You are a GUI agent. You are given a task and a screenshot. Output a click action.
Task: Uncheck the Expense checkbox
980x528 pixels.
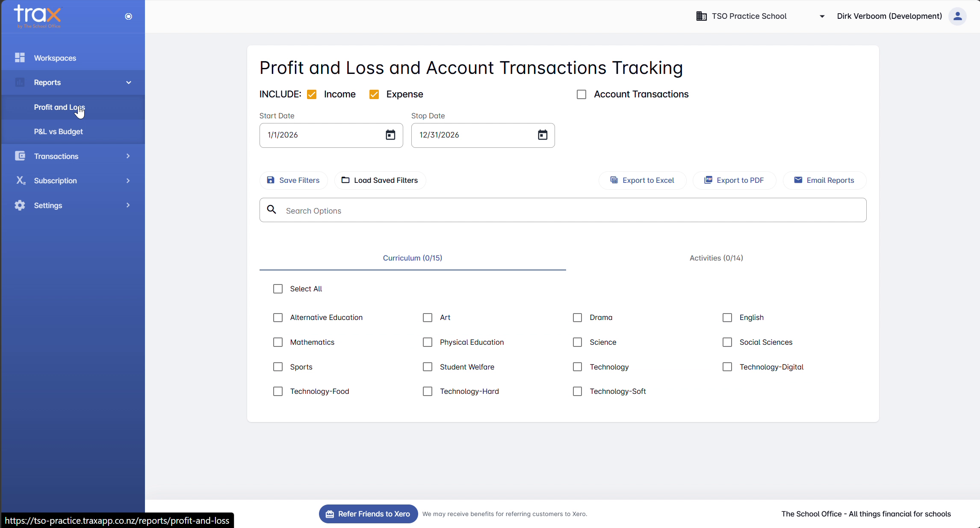[374, 94]
